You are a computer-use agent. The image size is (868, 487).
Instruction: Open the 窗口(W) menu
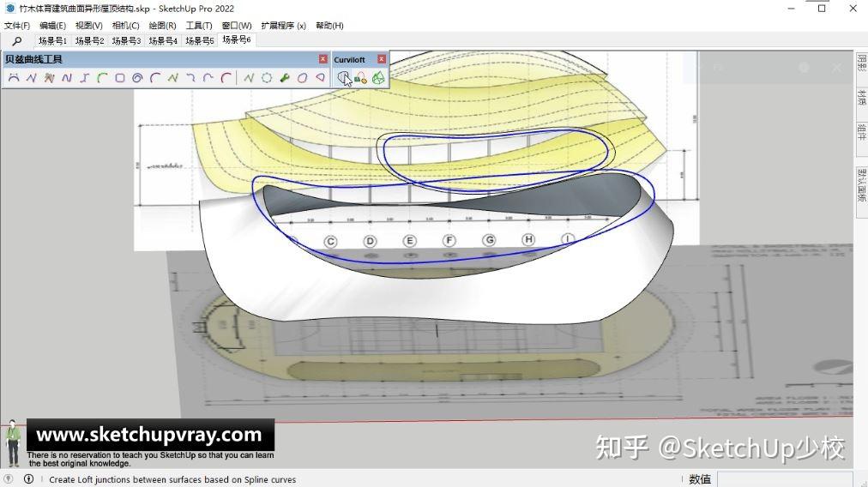[237, 26]
